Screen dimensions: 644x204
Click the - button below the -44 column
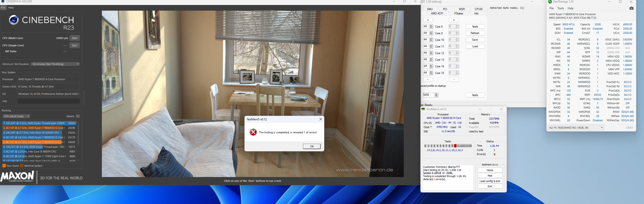point(428,79)
